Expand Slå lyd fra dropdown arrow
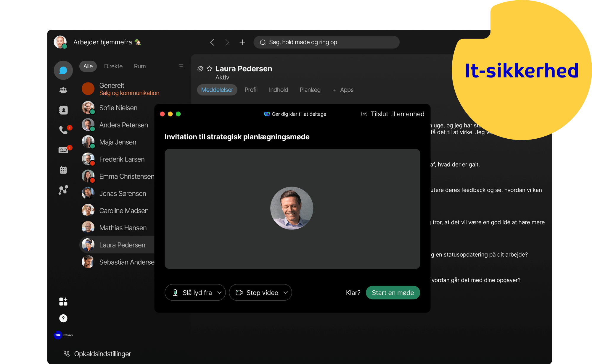Viewport: 592px width, 364px height. [x=220, y=293]
